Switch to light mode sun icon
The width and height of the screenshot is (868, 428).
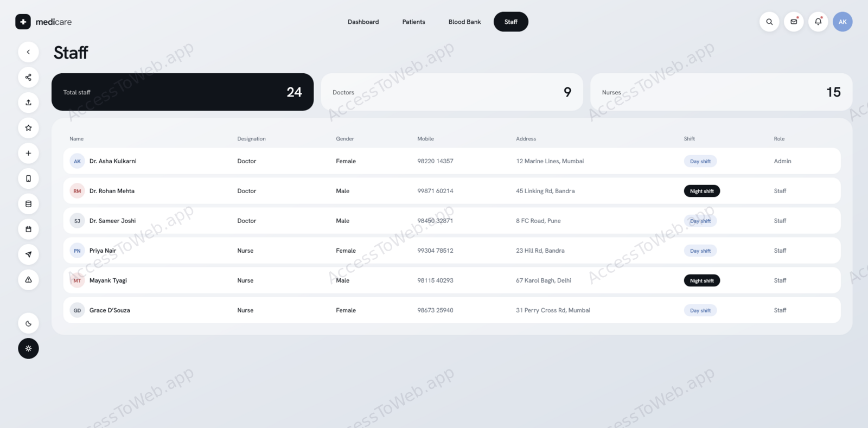pyautogui.click(x=28, y=348)
